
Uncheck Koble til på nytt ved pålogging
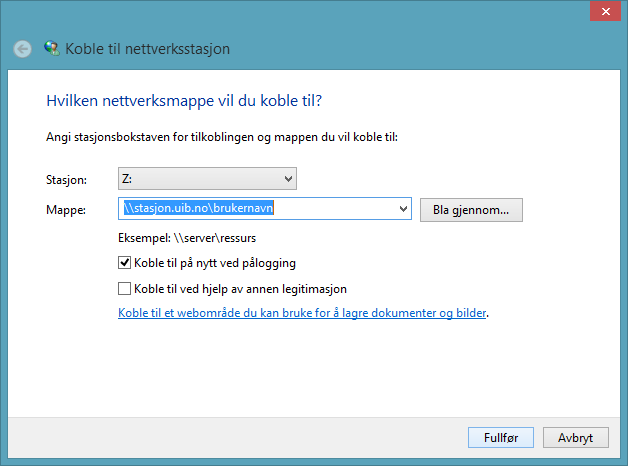coord(125,263)
